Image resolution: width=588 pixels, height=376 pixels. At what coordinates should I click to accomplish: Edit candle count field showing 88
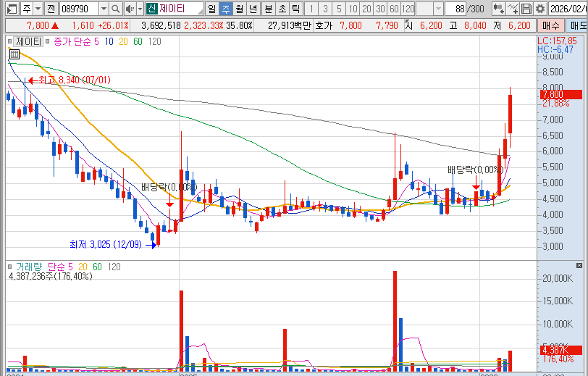click(455, 8)
